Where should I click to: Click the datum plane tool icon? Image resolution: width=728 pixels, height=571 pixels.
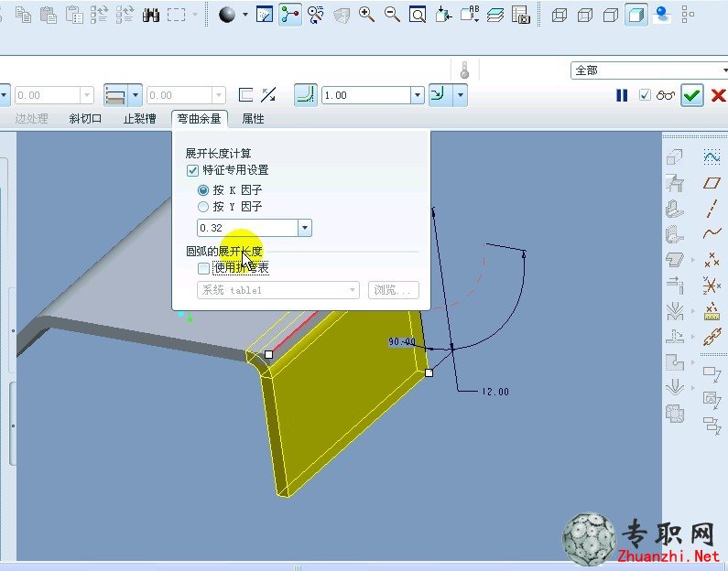[712, 183]
